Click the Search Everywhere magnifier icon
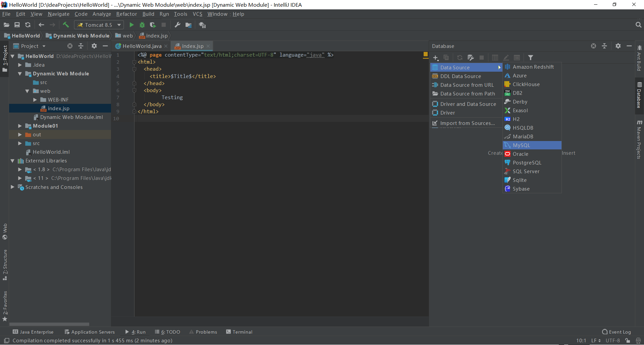The height and width of the screenshot is (345, 644). (638, 25)
